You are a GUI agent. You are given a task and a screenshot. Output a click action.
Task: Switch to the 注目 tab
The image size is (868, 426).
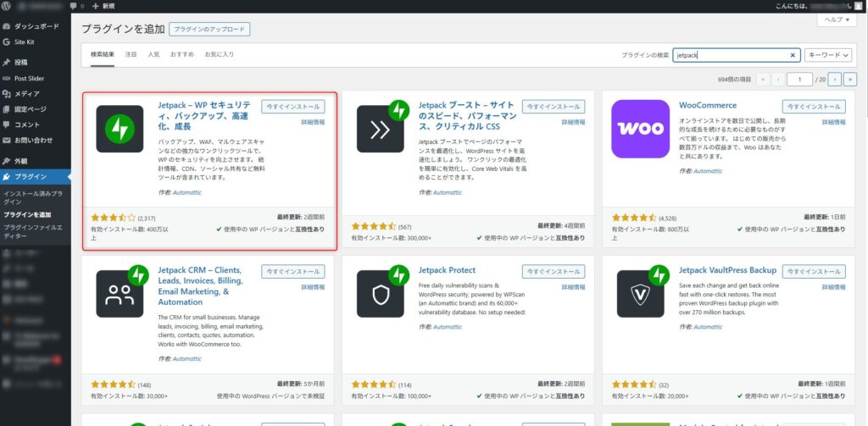[131, 55]
